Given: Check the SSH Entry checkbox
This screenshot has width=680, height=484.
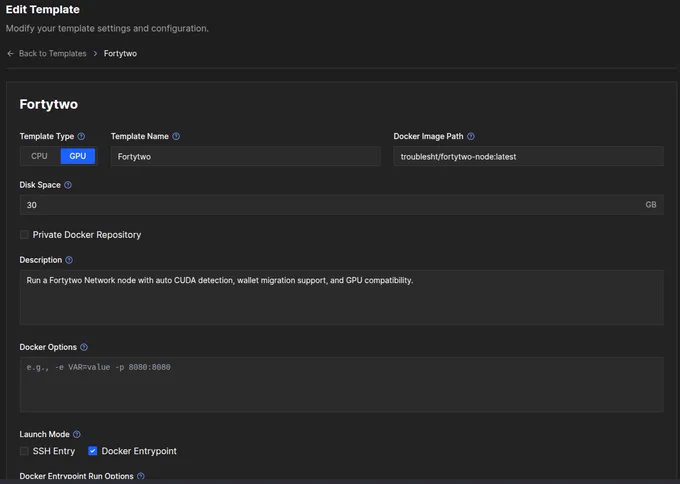Looking at the screenshot, I should click(x=24, y=451).
